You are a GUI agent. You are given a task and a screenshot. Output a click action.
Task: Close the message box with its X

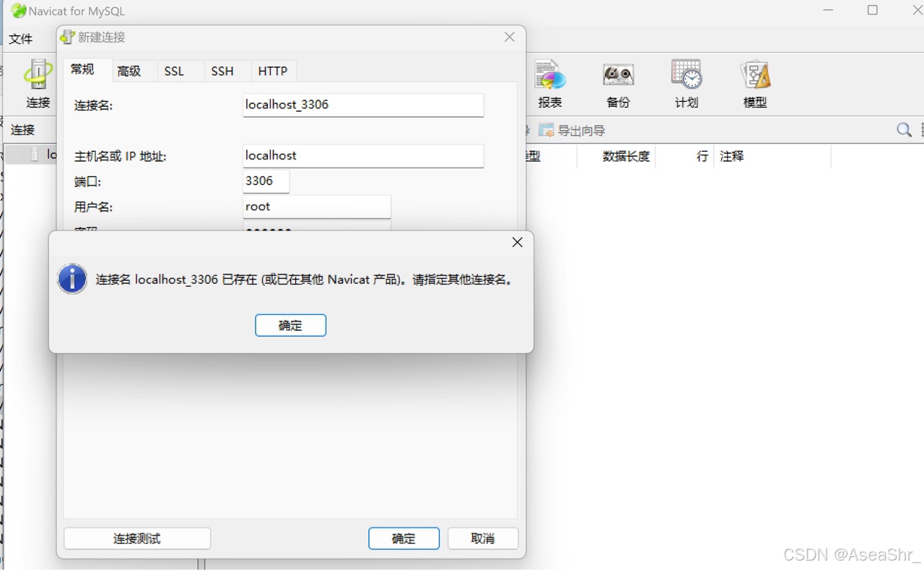(x=517, y=243)
